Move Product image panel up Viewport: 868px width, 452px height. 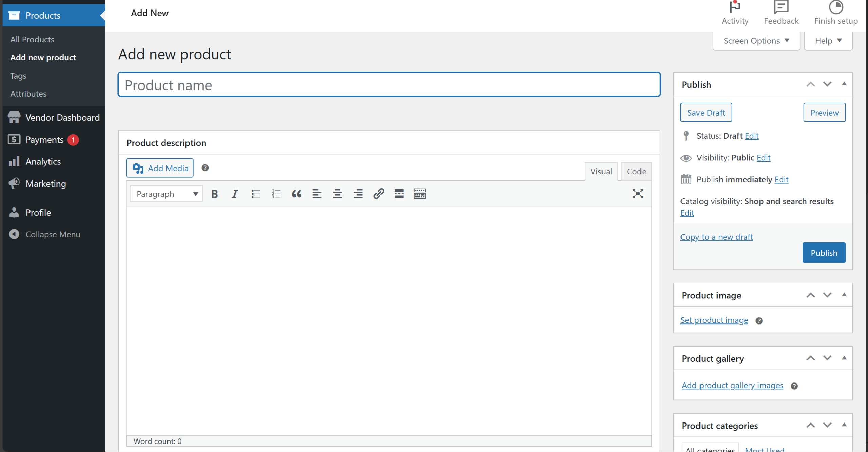pyautogui.click(x=810, y=295)
